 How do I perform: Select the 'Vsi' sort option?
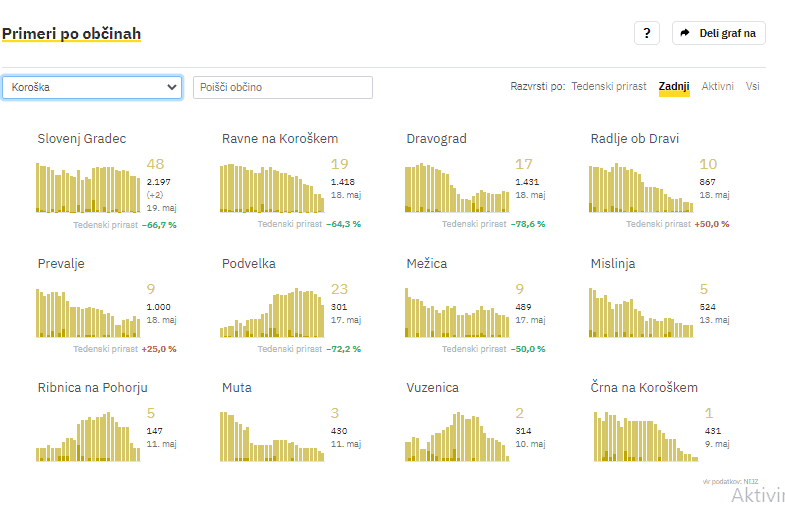click(x=752, y=86)
